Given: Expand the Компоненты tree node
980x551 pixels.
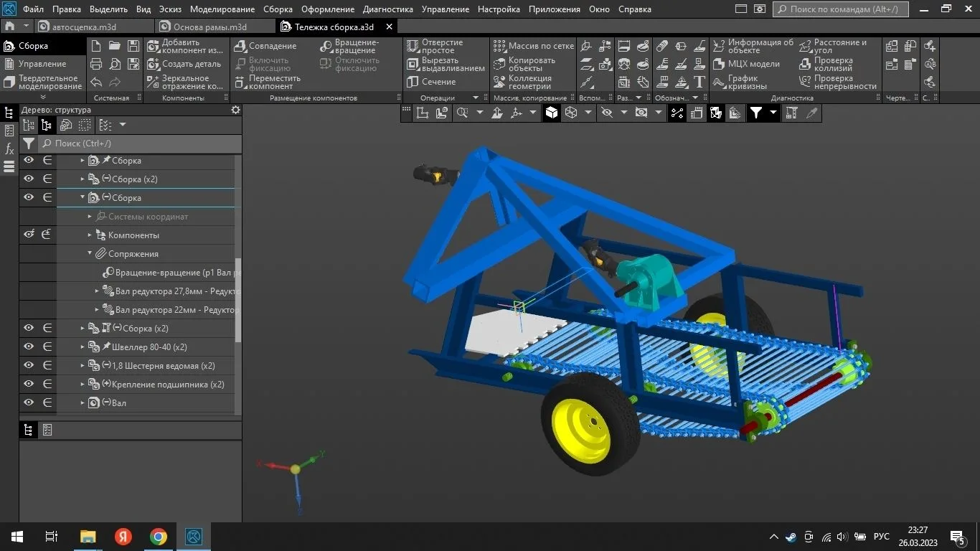Looking at the screenshot, I should click(90, 235).
